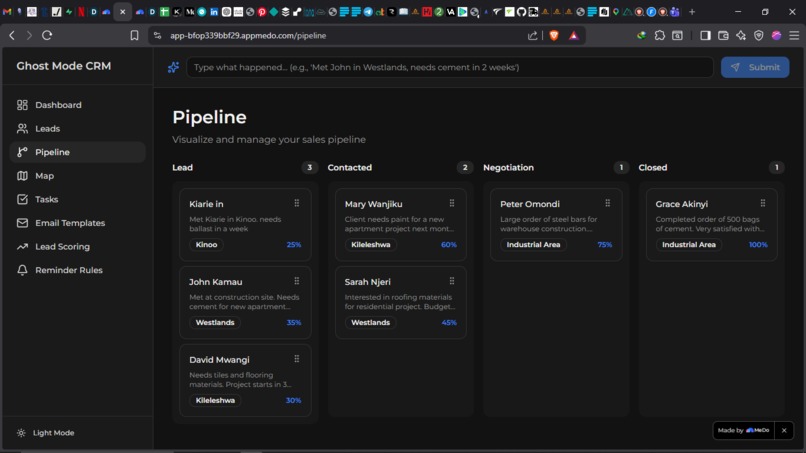Click drag handle on Peter Omondi card

[x=608, y=204]
